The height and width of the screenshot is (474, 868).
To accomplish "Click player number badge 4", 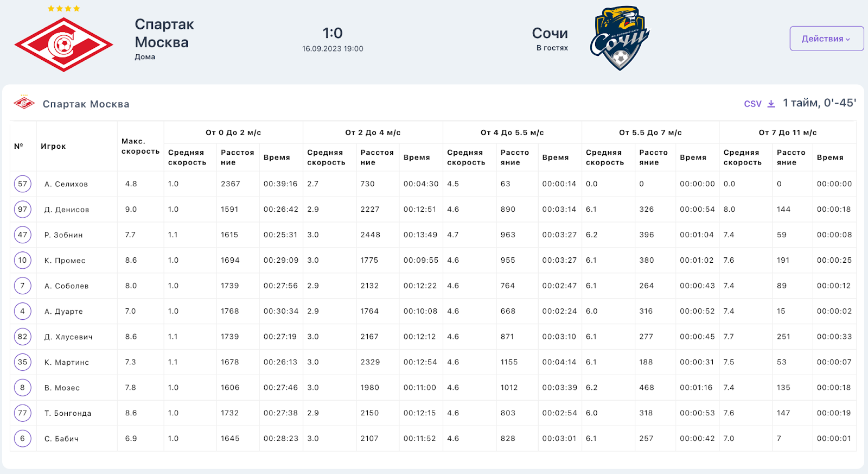I will pyautogui.click(x=22, y=311).
